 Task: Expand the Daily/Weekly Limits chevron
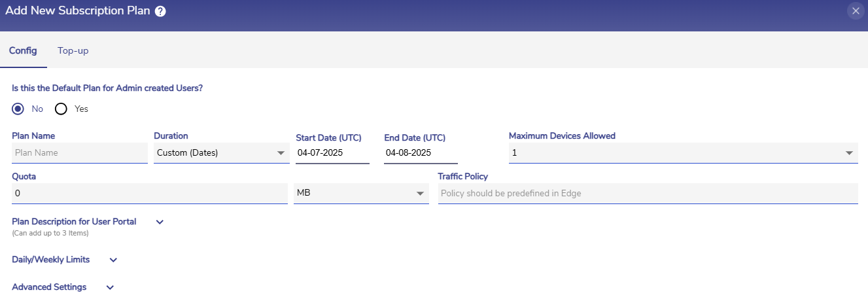[x=113, y=260]
